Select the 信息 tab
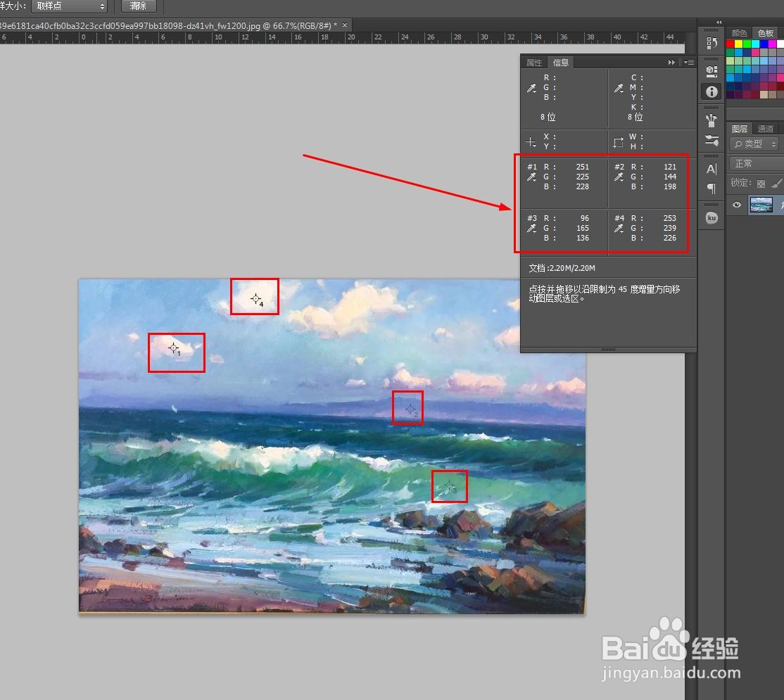This screenshot has height=700, width=784. [x=560, y=63]
